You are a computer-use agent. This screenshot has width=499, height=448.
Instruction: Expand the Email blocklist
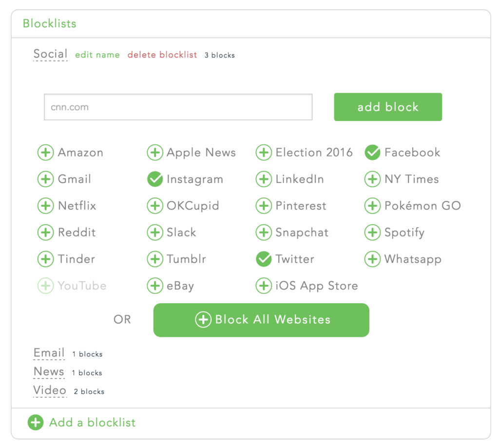pos(49,353)
